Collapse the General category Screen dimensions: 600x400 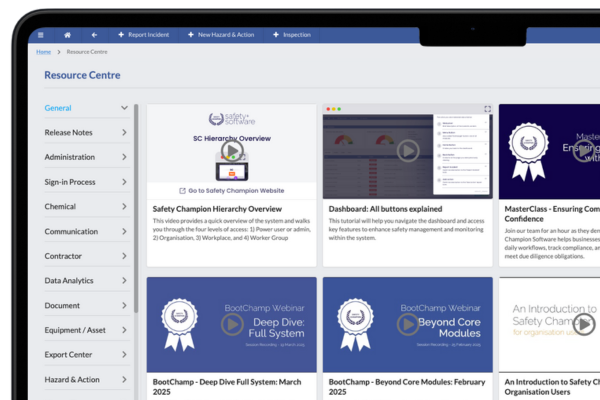[124, 108]
